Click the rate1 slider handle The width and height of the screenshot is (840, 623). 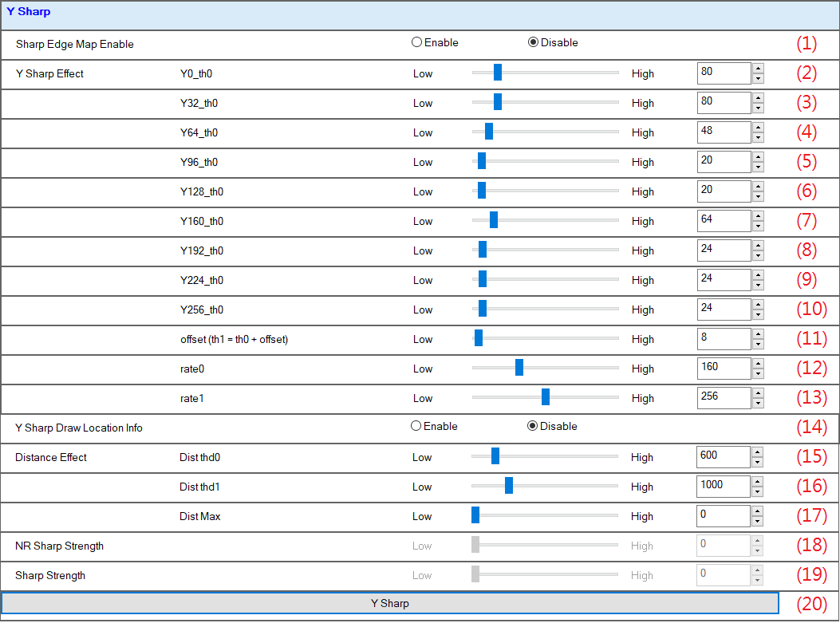coord(546,398)
